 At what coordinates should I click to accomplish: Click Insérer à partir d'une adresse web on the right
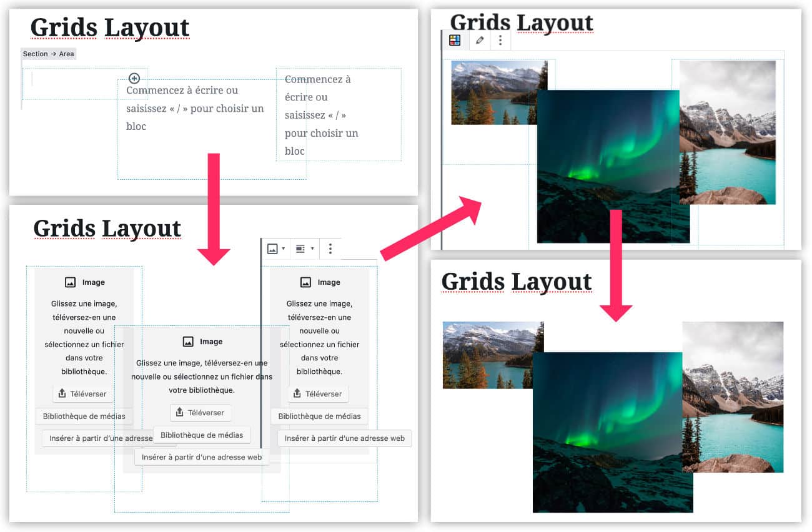(x=345, y=438)
